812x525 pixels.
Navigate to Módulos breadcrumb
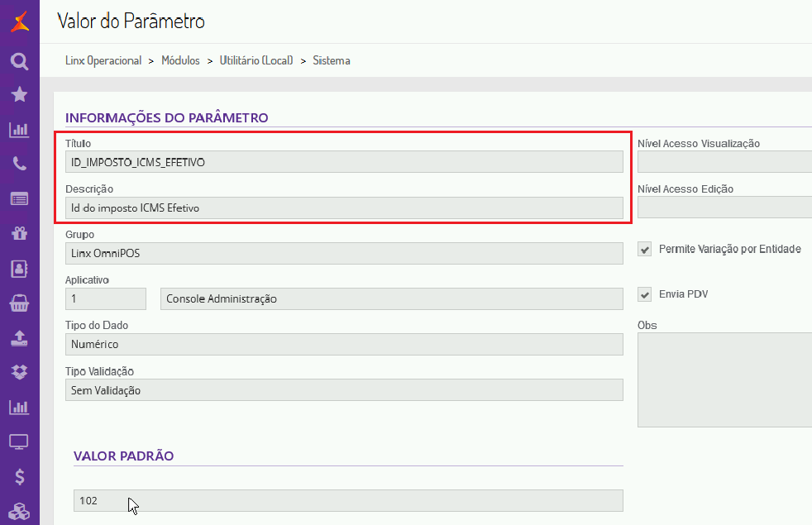(180, 60)
